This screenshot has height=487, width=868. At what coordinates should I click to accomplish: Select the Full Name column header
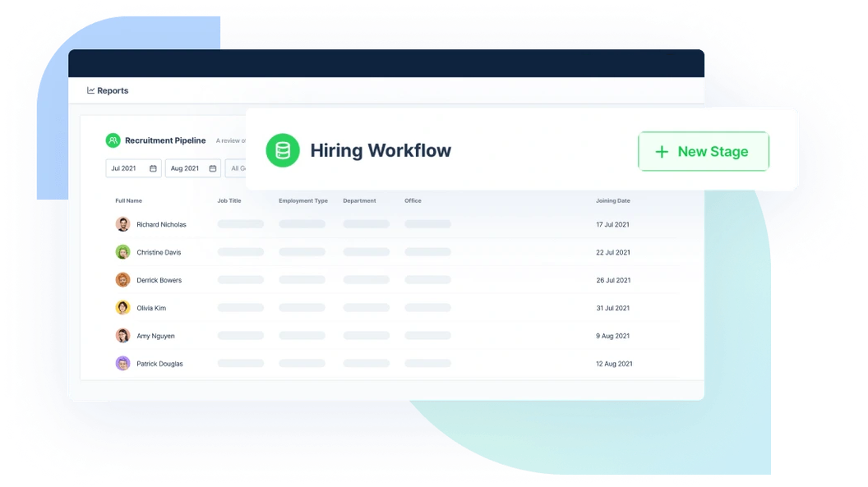coord(128,200)
